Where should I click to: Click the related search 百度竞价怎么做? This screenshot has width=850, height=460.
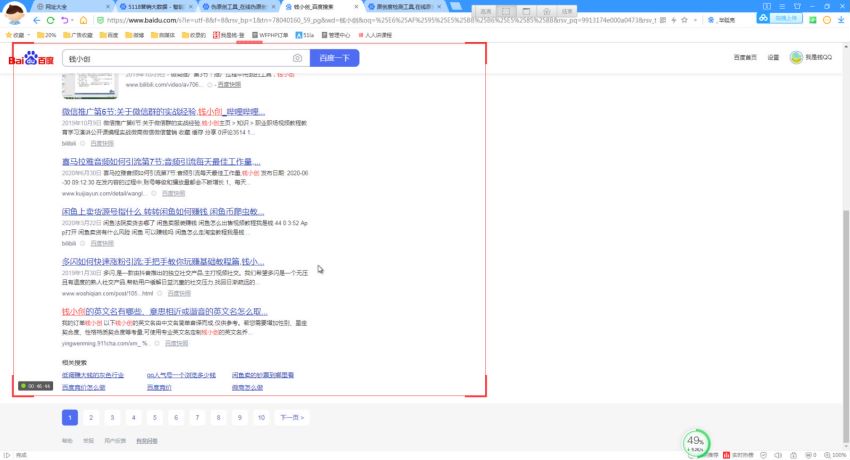pyautogui.click(x=83, y=387)
